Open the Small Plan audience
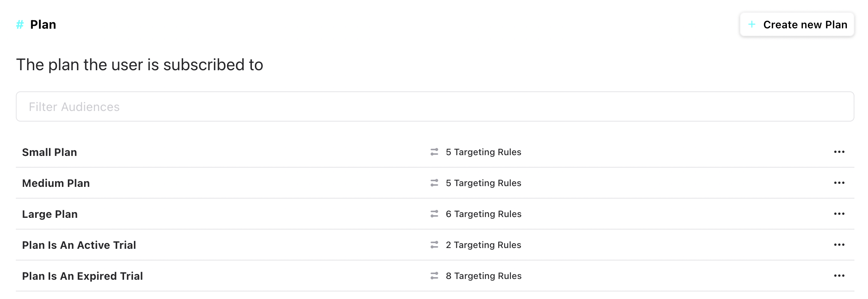Image resolution: width=868 pixels, height=299 pixels. 49,153
